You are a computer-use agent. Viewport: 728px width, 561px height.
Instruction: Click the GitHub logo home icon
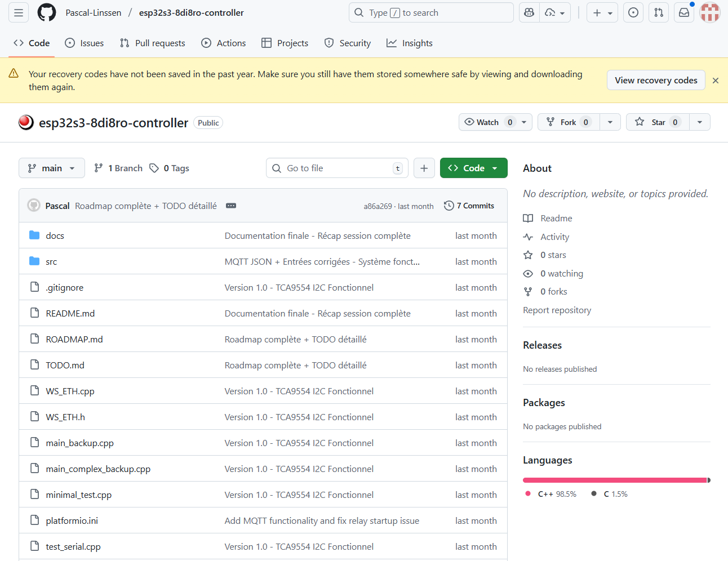coord(47,13)
